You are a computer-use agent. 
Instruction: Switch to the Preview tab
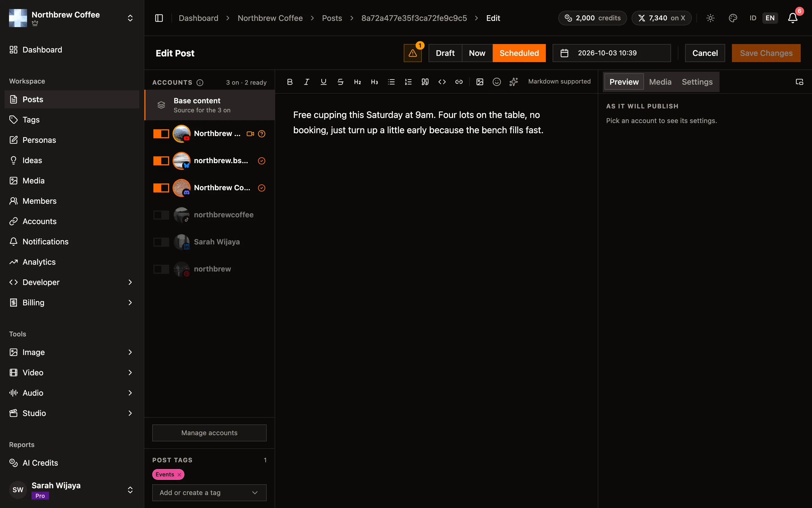click(624, 82)
